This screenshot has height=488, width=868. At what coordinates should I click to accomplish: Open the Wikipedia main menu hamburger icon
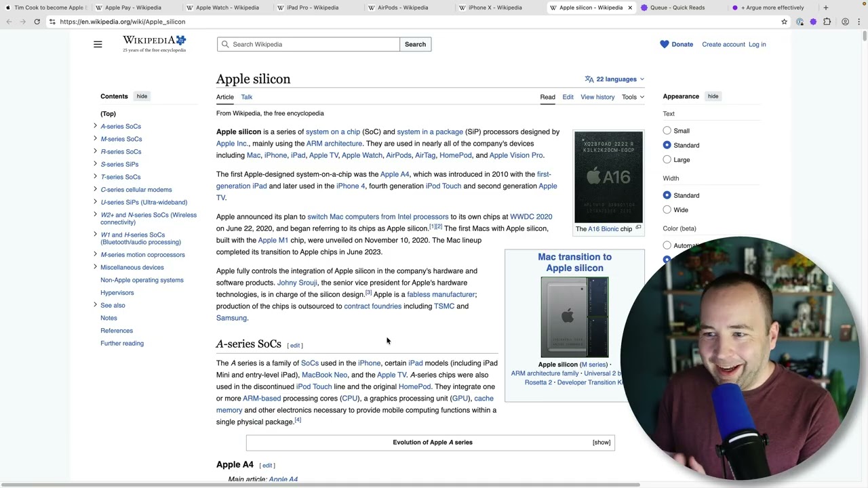(98, 45)
